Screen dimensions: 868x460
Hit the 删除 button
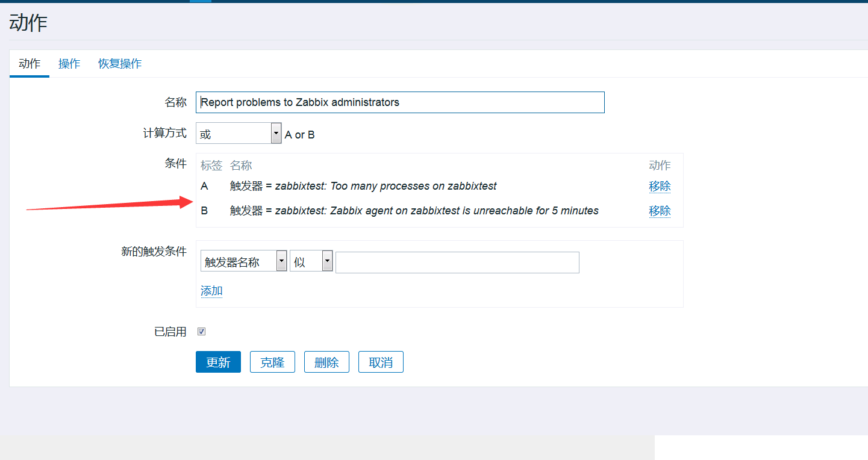point(326,362)
